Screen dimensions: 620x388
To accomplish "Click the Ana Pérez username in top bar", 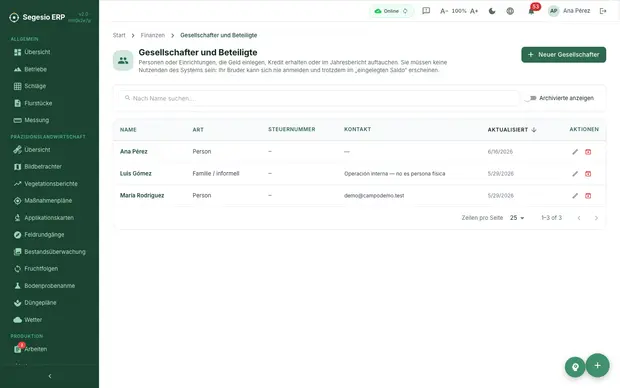I will click(x=577, y=11).
